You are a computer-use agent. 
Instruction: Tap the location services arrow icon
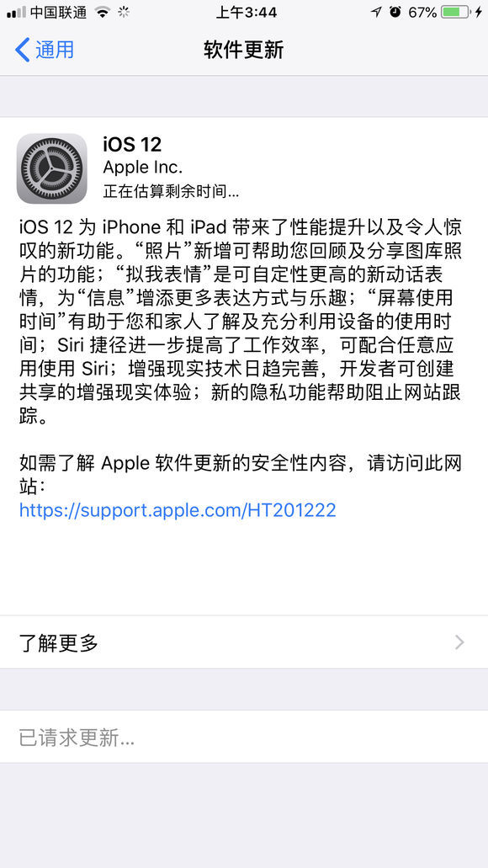[x=377, y=12]
